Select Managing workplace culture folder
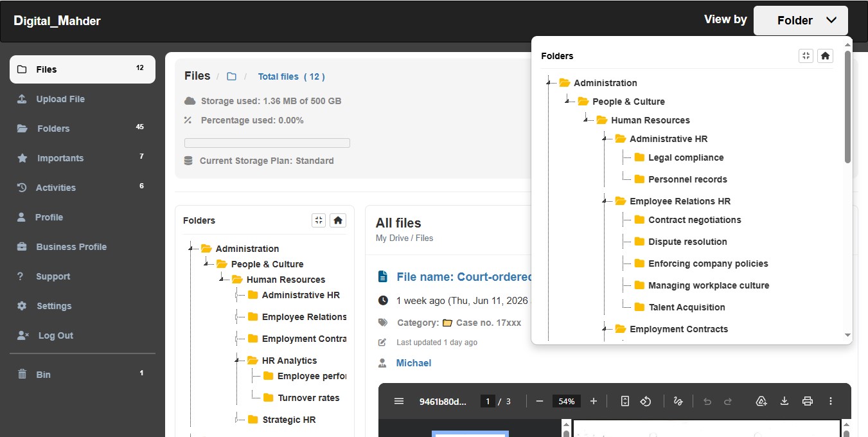 [709, 285]
